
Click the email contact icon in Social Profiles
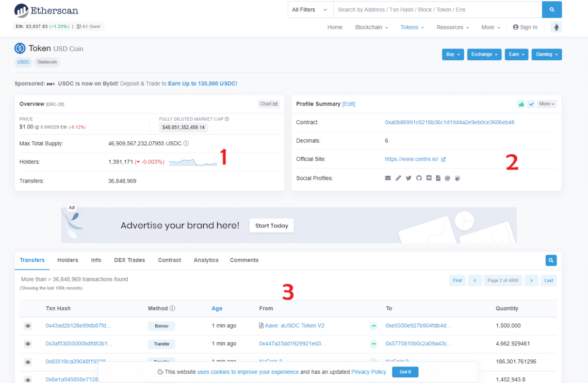[388, 178]
